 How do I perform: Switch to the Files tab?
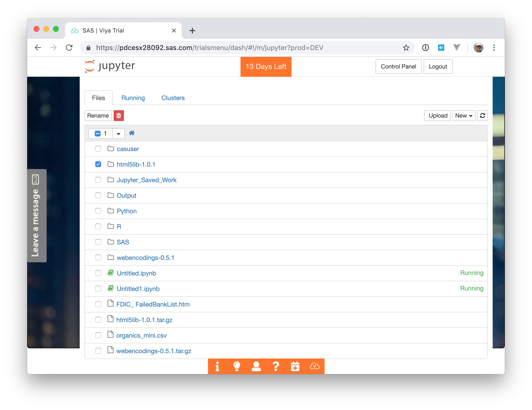(98, 98)
